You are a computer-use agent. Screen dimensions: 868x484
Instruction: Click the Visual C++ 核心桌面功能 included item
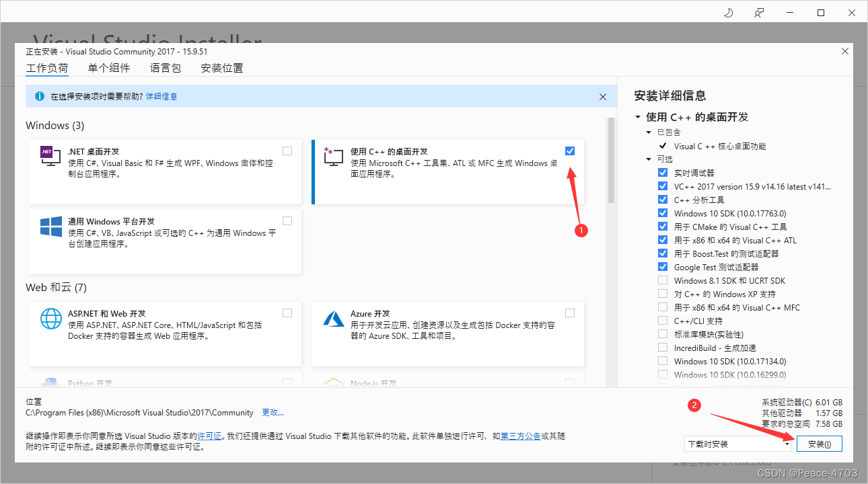[720, 146]
